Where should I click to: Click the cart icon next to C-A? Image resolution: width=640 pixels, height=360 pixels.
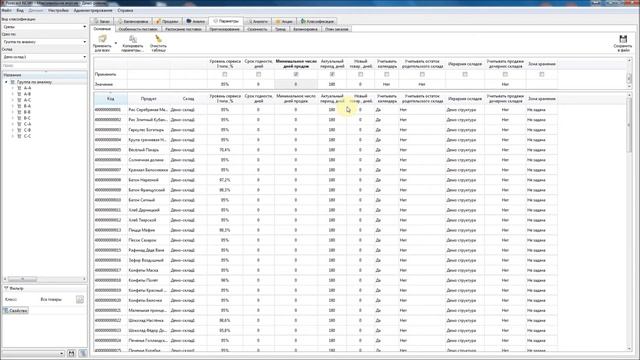[x=19, y=124]
